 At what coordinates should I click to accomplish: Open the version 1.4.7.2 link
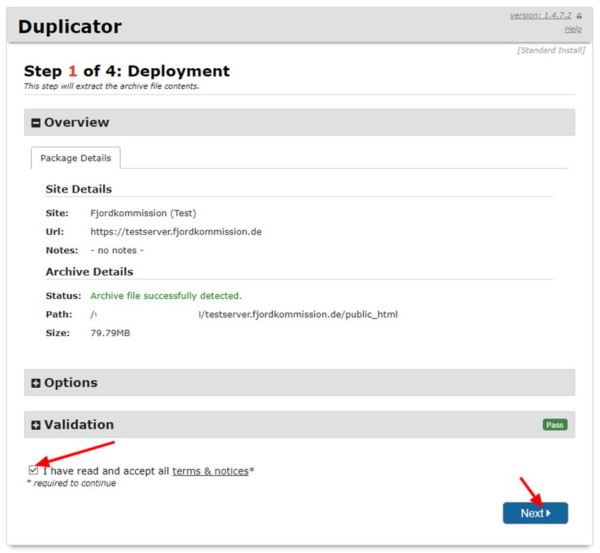point(540,15)
